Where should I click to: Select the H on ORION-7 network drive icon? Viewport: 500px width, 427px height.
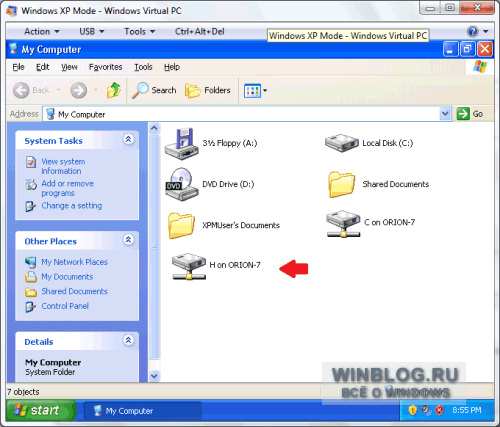[189, 266]
